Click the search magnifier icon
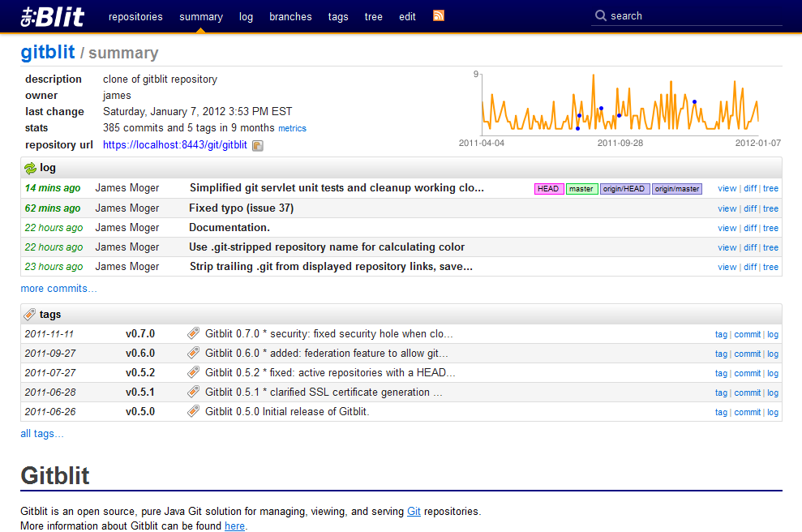 click(600, 16)
